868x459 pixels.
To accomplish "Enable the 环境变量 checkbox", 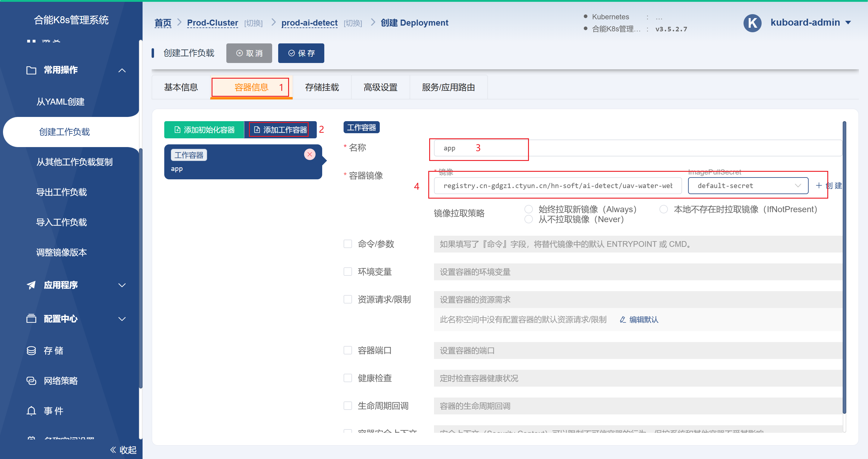I will [x=348, y=272].
